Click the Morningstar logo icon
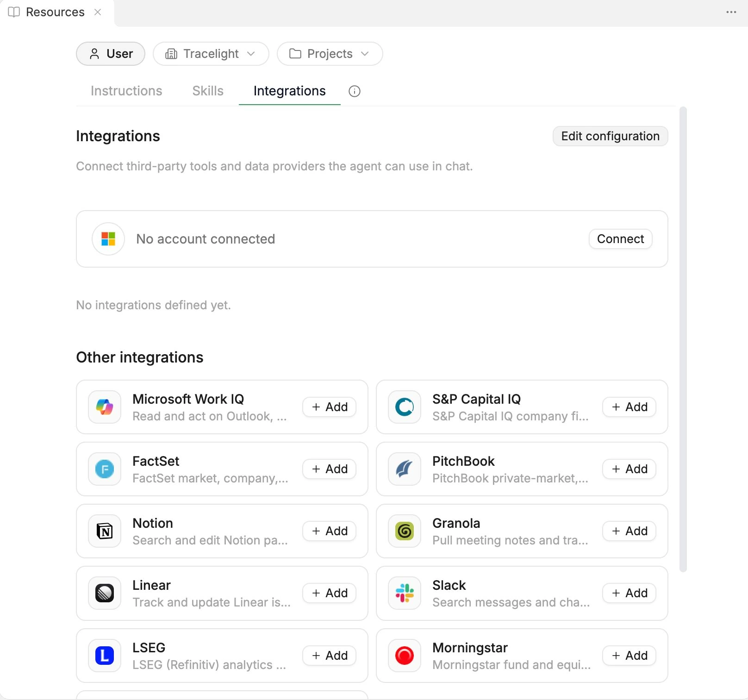 (405, 656)
